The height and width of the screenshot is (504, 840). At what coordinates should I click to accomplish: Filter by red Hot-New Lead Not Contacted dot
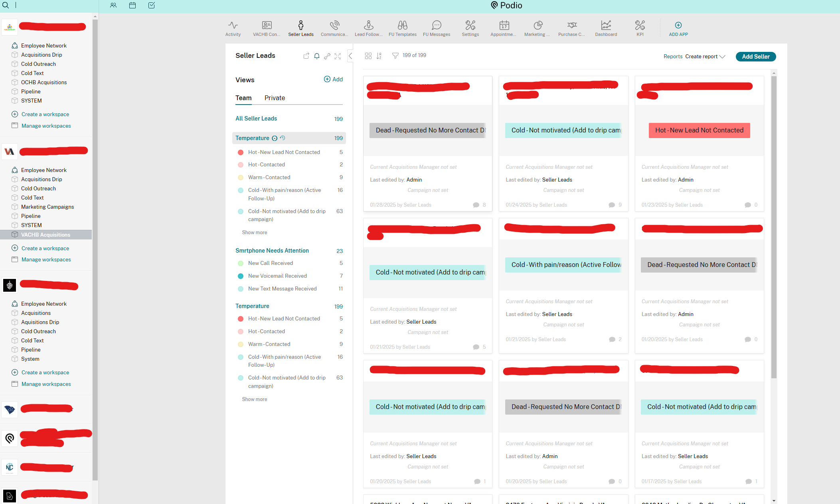pos(241,152)
